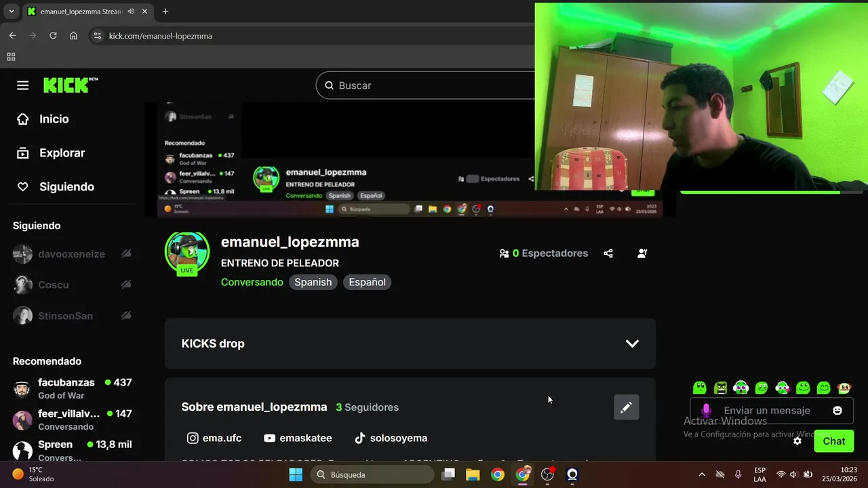Open Coscu followed channel

pos(73,285)
